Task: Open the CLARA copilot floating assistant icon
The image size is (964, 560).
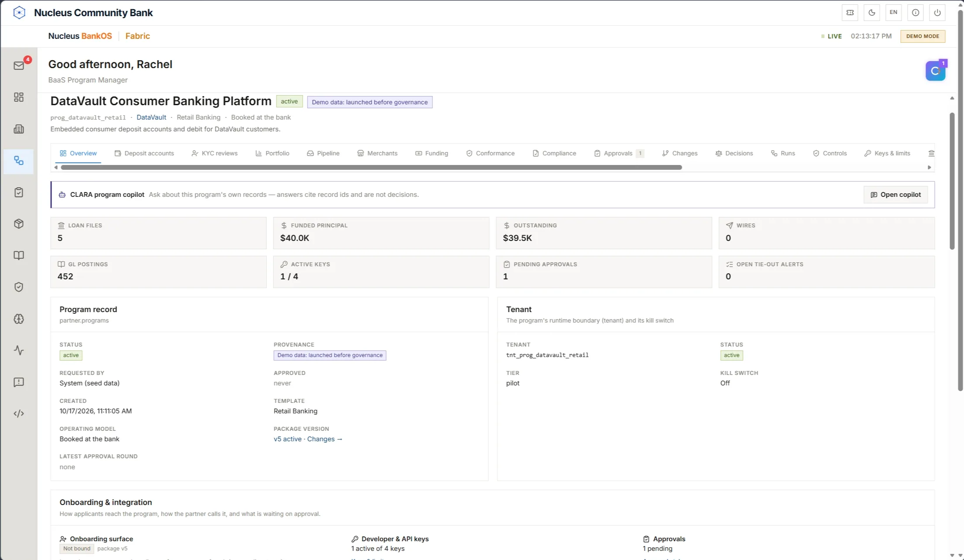Action: [935, 71]
